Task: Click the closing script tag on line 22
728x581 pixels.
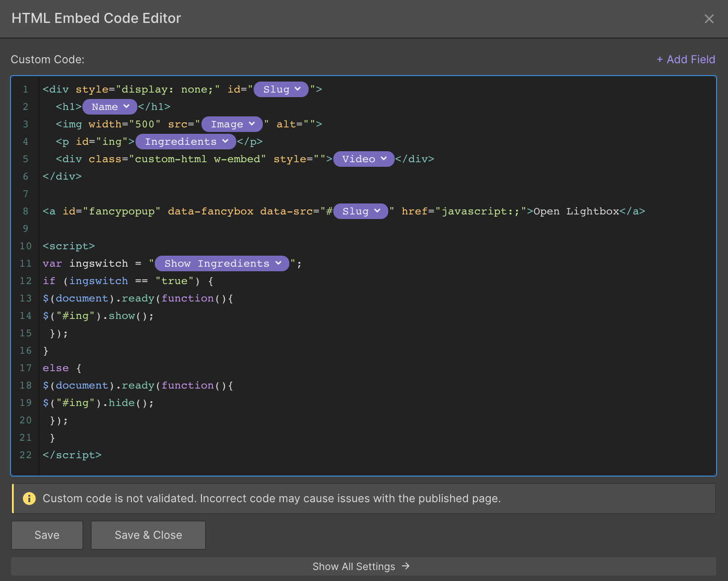Action: tap(72, 455)
